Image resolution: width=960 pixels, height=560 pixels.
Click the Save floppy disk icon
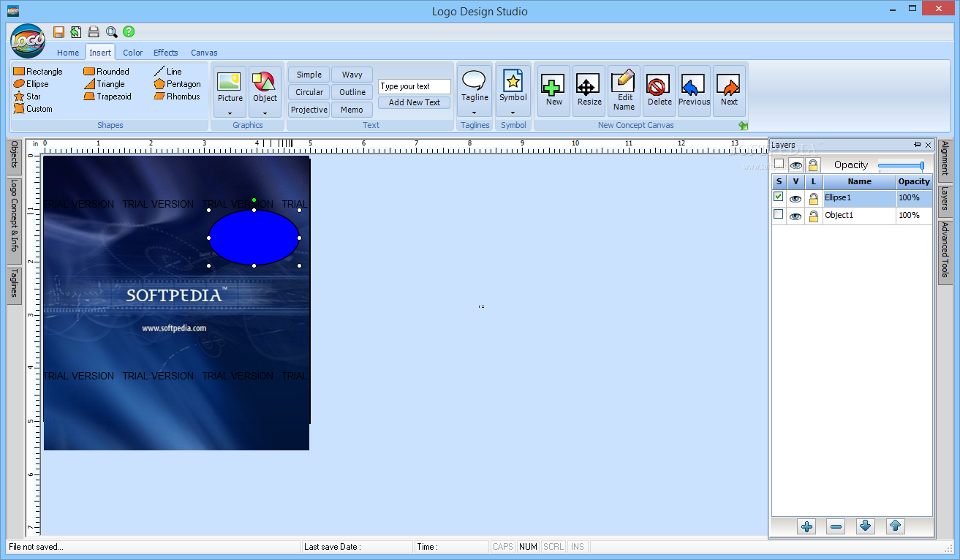(58, 31)
